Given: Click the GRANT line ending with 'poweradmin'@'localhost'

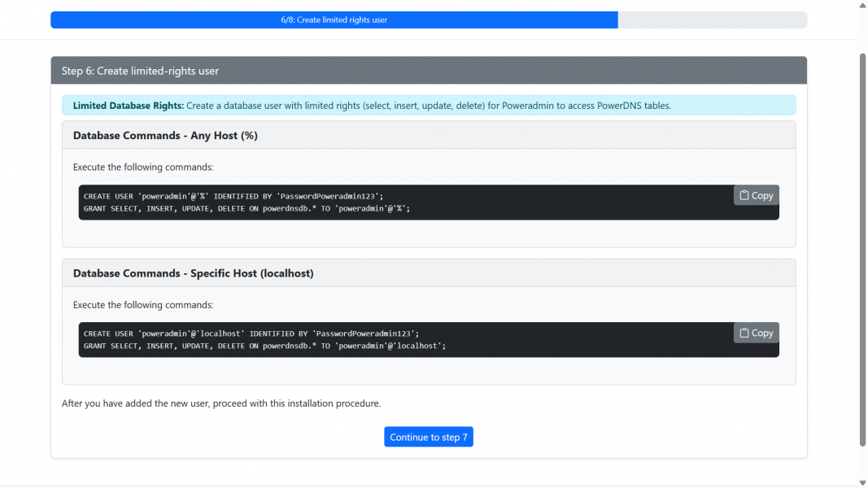Looking at the screenshot, I should point(264,346).
